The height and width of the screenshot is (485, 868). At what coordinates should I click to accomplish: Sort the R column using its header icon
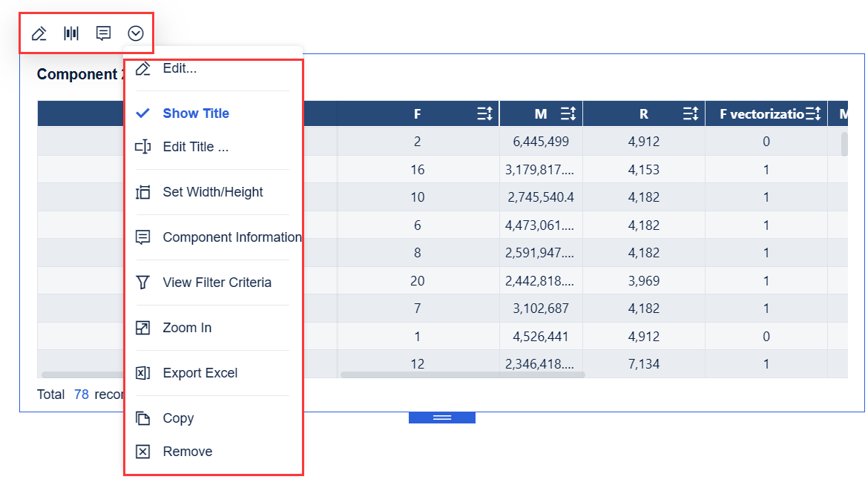pyautogui.click(x=690, y=113)
